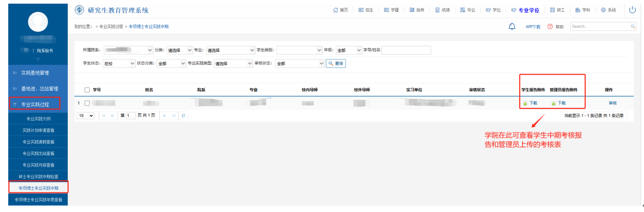This screenshot has height=212, width=644.
Task: Open the notification bell
Action: pyautogui.click(x=512, y=26)
